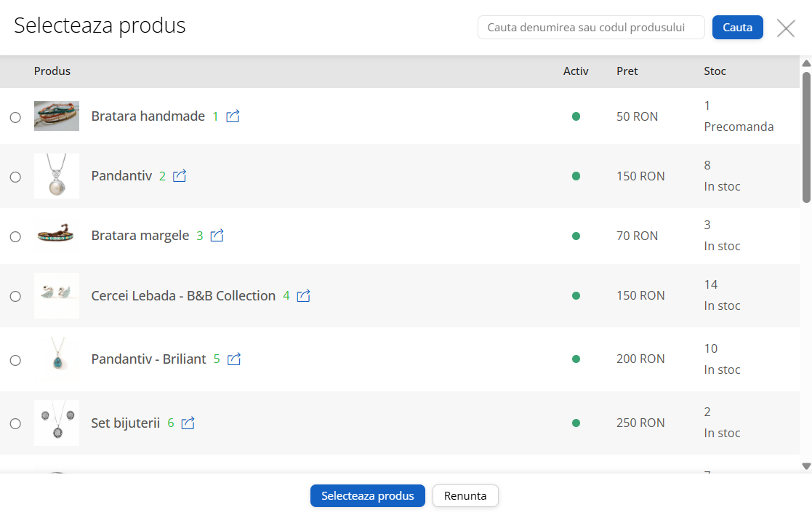The width and height of the screenshot is (812, 515).
Task: Click the Stoc column header
Action: 715,71
